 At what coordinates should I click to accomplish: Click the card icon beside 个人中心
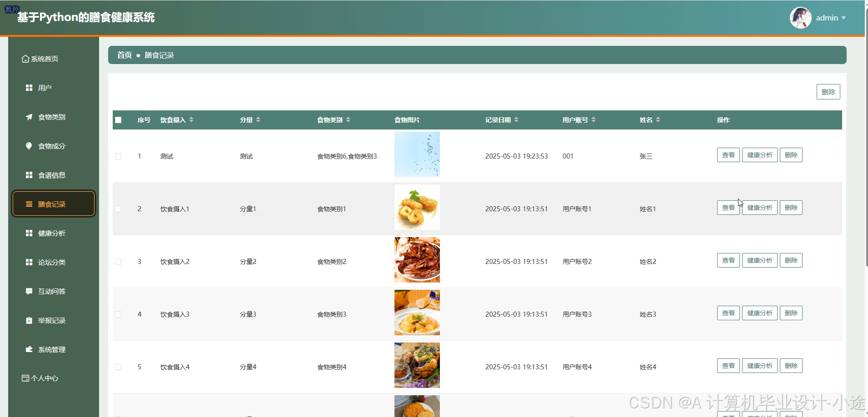(25, 378)
